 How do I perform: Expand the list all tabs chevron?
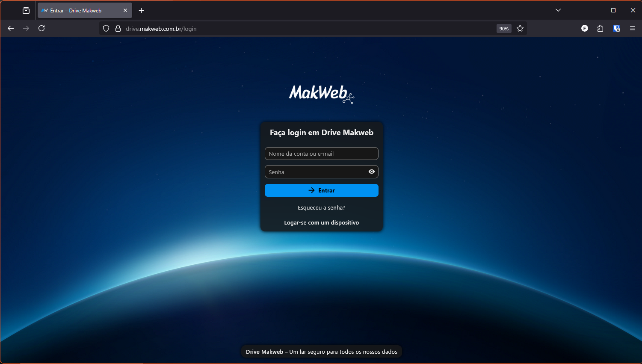(558, 10)
